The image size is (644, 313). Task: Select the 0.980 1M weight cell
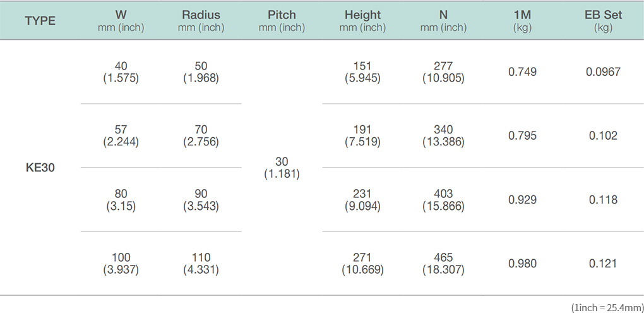coord(522,263)
